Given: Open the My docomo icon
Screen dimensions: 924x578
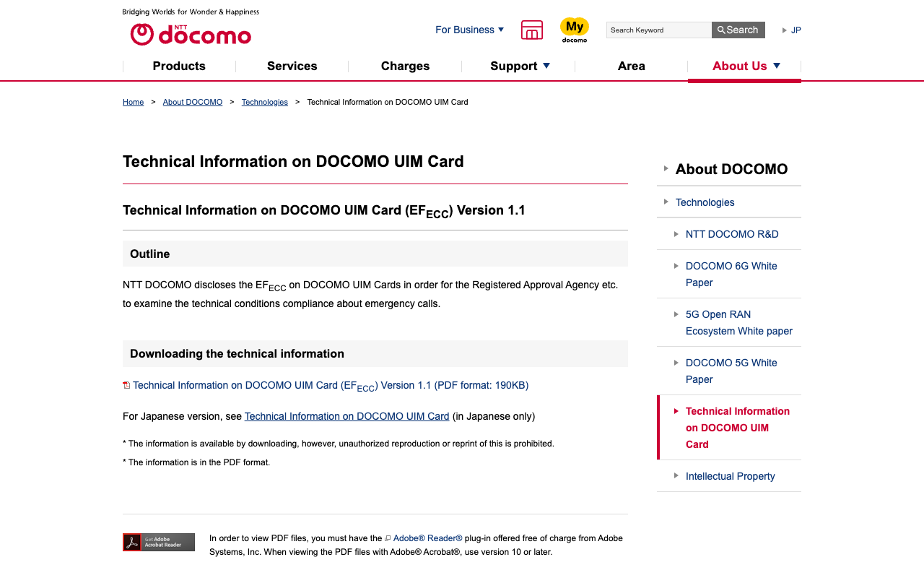Looking at the screenshot, I should [x=575, y=30].
